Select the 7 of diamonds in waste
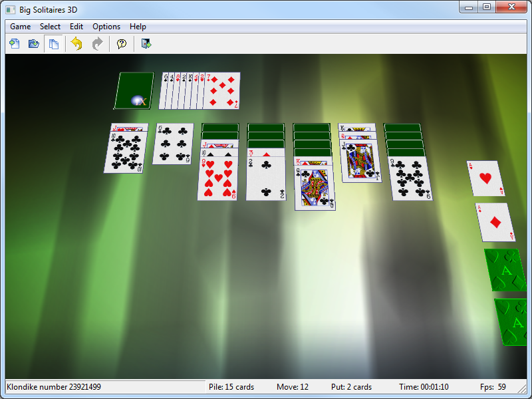The height and width of the screenshot is (399, 532). pyautogui.click(x=224, y=91)
